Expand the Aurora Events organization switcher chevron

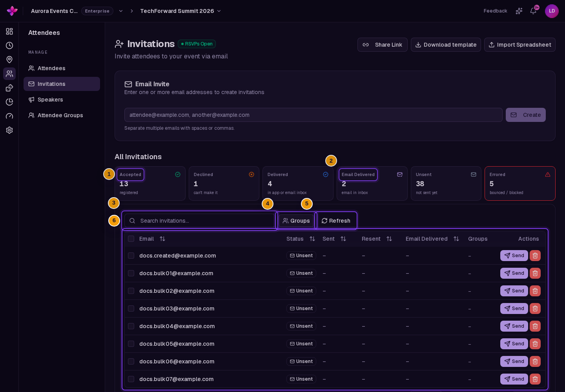point(121,11)
